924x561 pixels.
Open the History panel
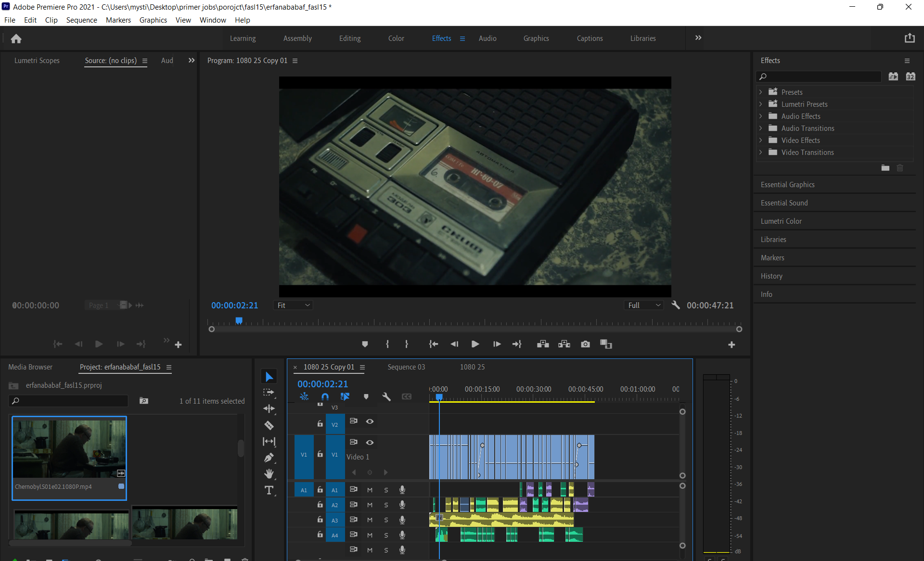pyautogui.click(x=771, y=276)
